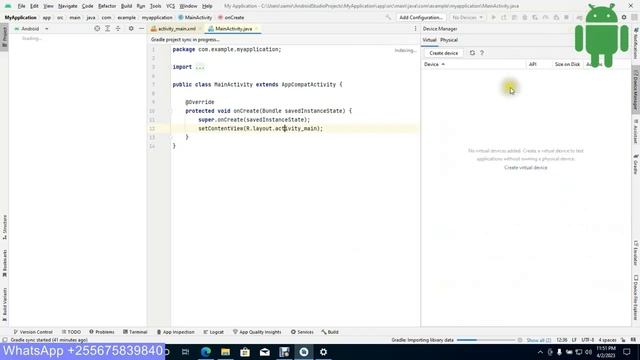Click the myapplication breadcrumb
The image size is (640, 360).
tap(157, 18)
